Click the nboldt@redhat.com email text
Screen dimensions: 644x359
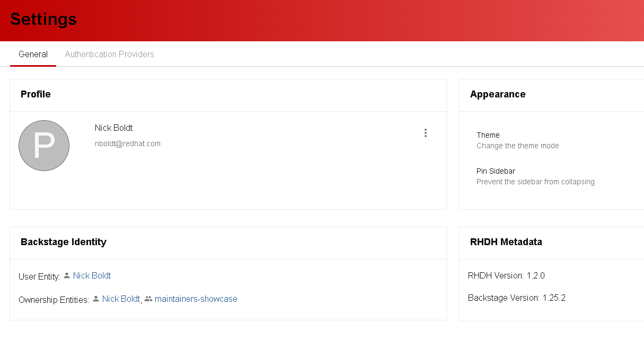pos(128,143)
